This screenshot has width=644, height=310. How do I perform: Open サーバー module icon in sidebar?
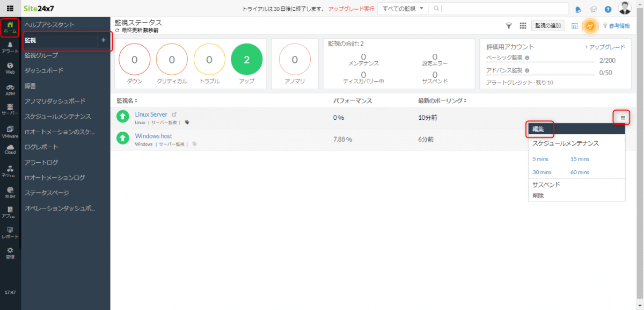10,109
